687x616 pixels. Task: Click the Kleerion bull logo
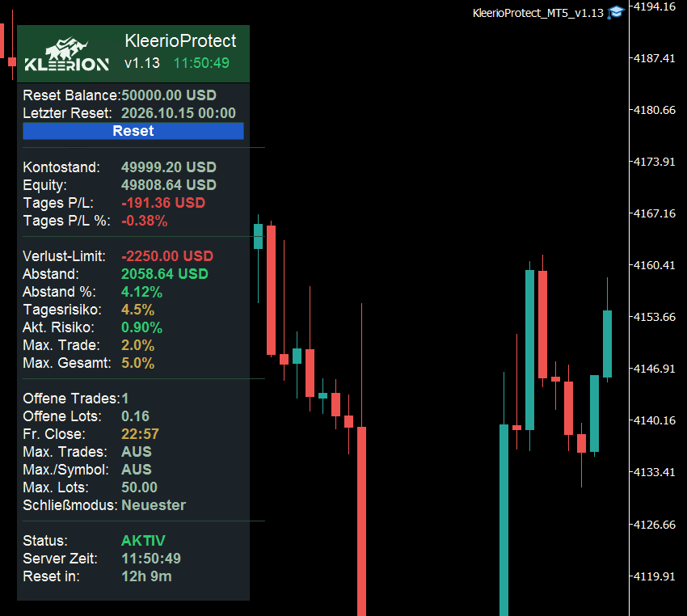click(67, 54)
